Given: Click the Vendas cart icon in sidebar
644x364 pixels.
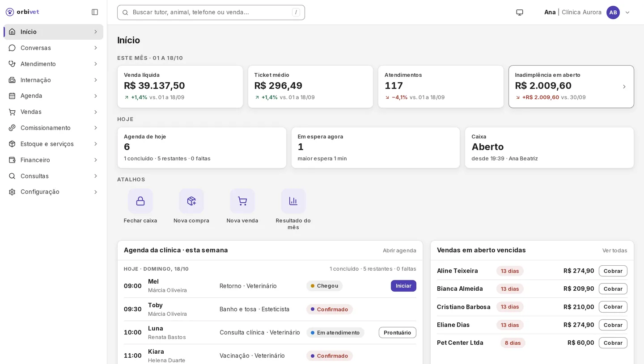Looking at the screenshot, I should [12, 112].
